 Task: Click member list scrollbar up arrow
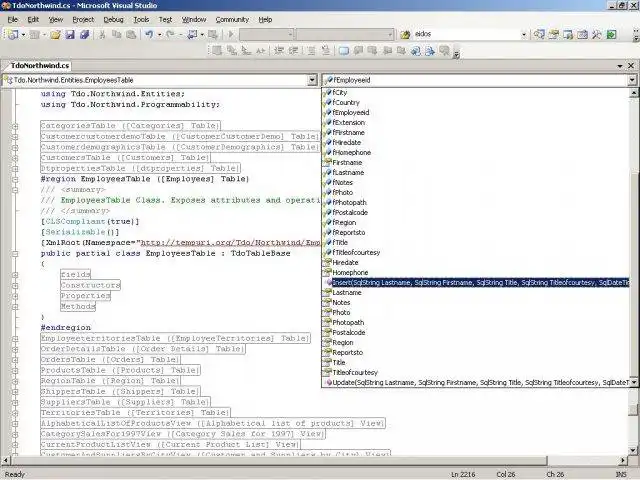[633, 93]
